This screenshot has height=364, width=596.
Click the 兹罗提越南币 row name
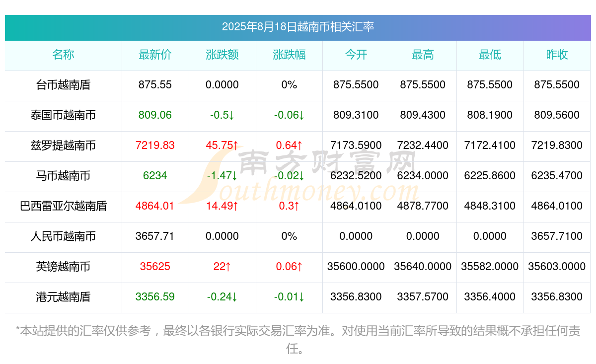point(63,146)
